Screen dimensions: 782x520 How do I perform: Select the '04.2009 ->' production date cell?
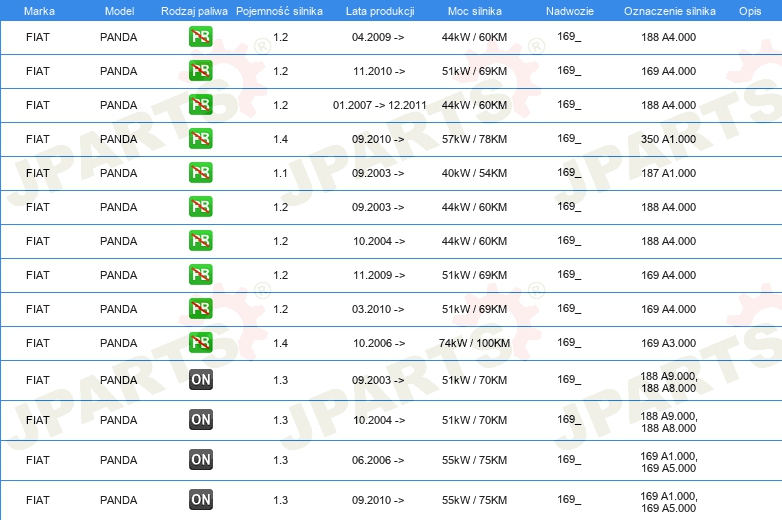(378, 37)
